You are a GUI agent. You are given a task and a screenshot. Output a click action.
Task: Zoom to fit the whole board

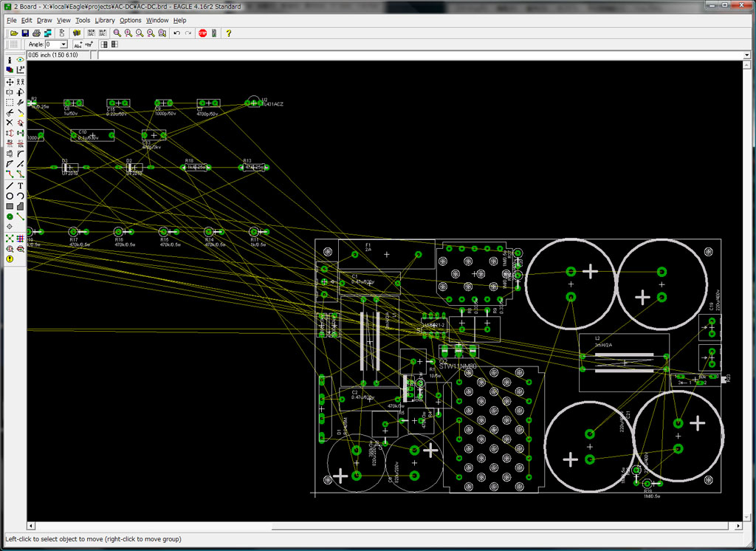(117, 32)
